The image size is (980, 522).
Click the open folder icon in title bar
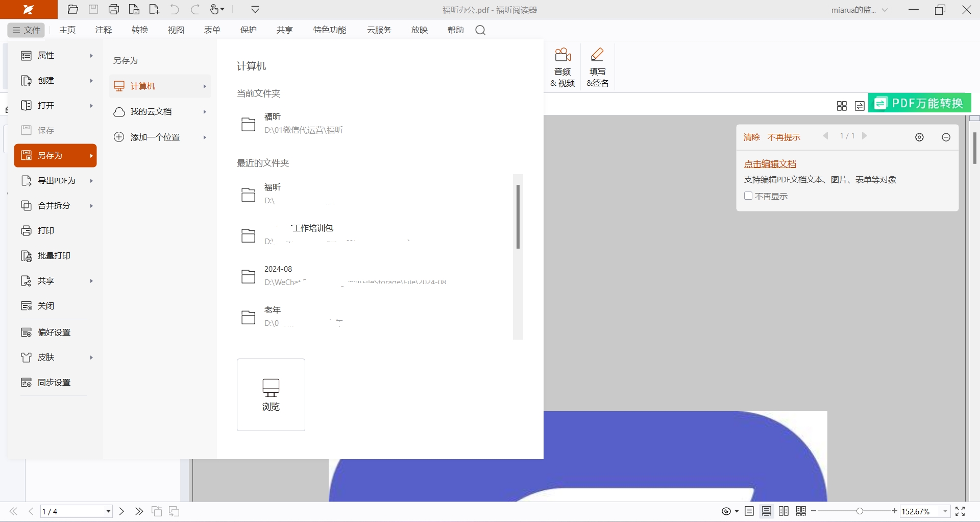(x=73, y=9)
